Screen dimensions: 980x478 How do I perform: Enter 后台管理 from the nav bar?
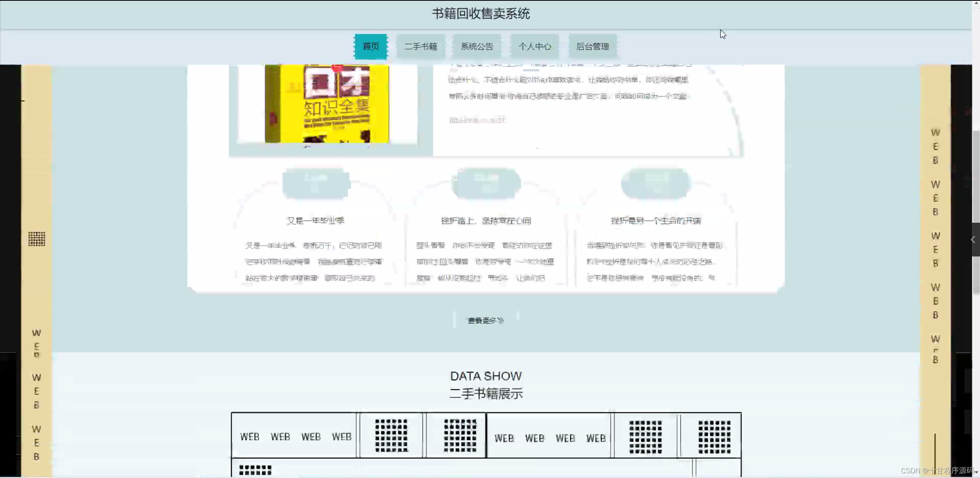592,46
